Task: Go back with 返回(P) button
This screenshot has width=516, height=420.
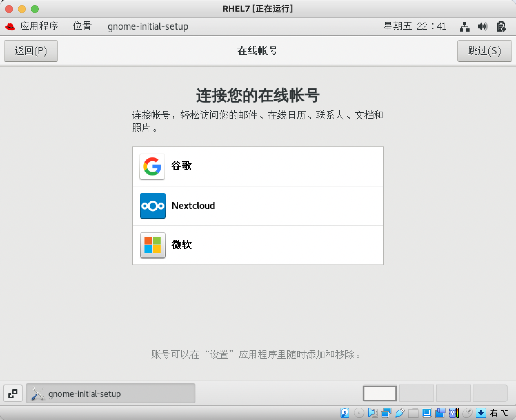Action: click(x=31, y=51)
